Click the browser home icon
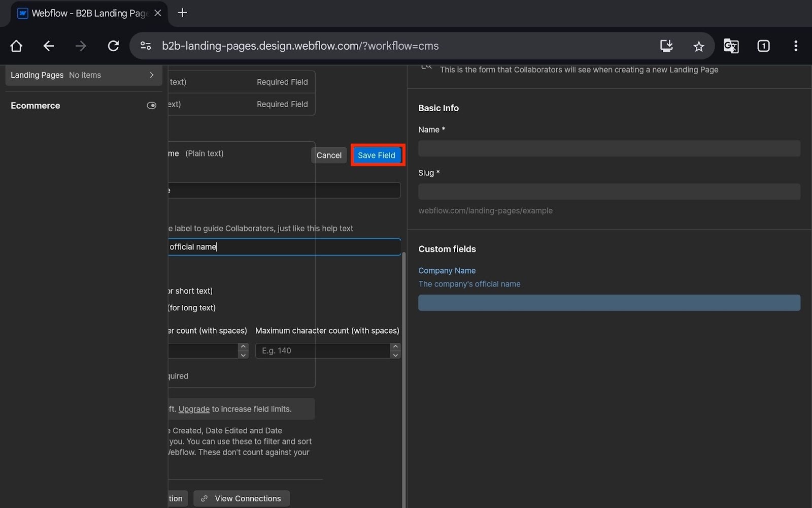The width and height of the screenshot is (812, 508). [x=16, y=46]
